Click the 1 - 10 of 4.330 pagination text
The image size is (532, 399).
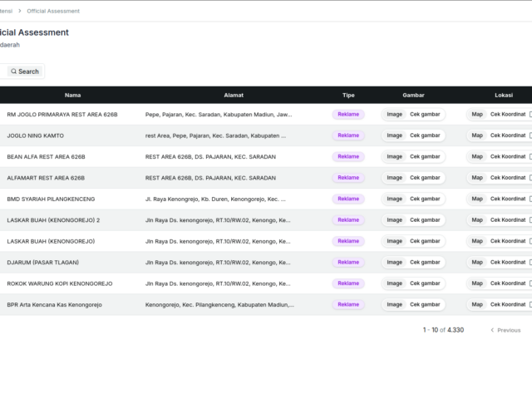(443, 330)
